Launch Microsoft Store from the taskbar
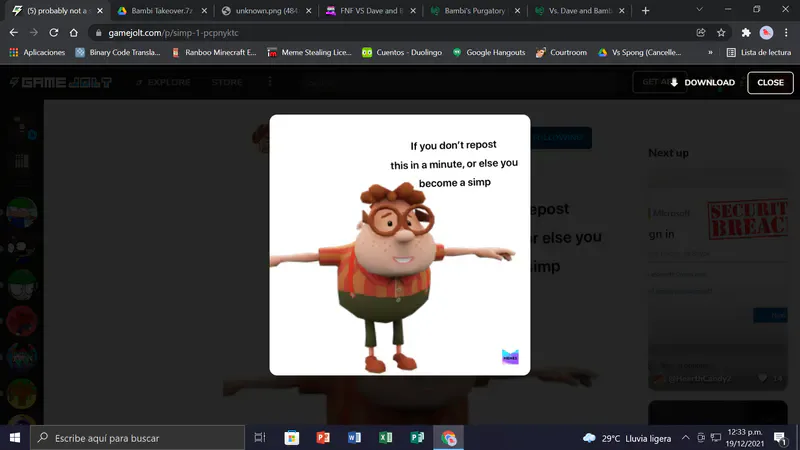This screenshot has height=450, width=800. [x=291, y=438]
